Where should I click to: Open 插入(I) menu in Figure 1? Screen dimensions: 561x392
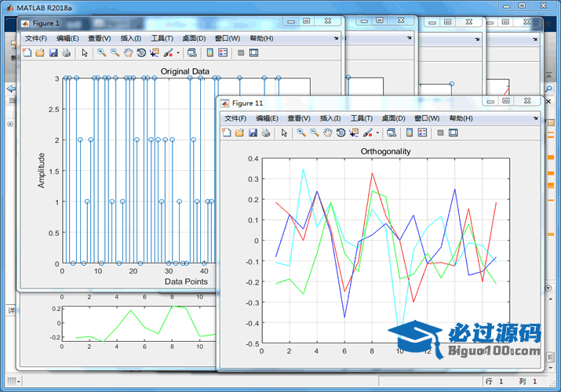pyautogui.click(x=130, y=38)
